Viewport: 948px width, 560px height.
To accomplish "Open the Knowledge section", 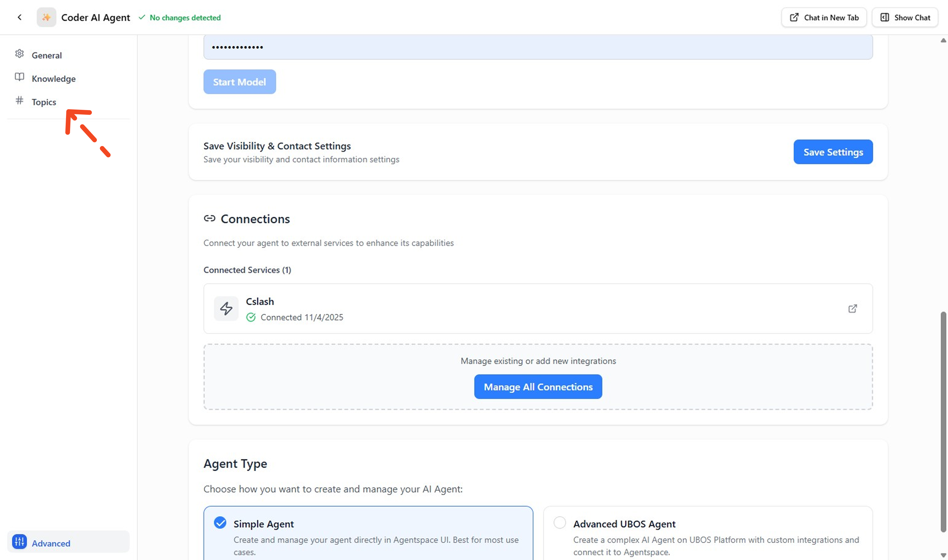I will click(53, 78).
